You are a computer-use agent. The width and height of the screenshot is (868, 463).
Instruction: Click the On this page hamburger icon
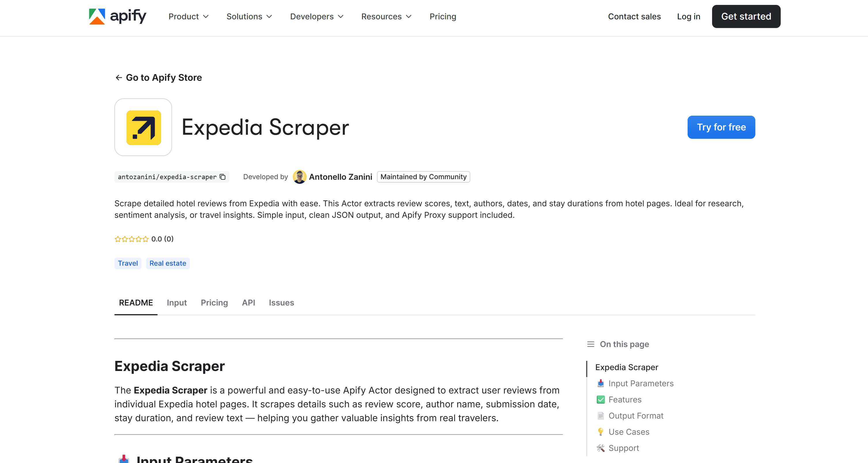coord(591,344)
